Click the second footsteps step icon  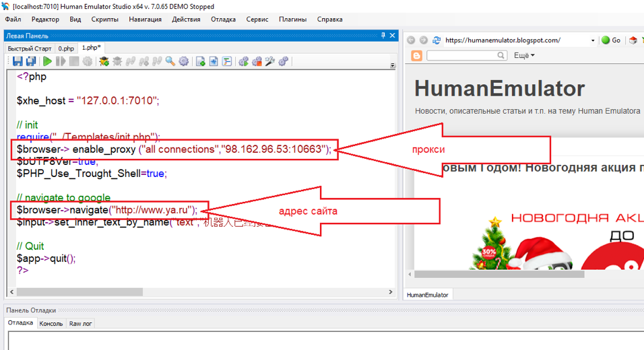[x=143, y=61]
